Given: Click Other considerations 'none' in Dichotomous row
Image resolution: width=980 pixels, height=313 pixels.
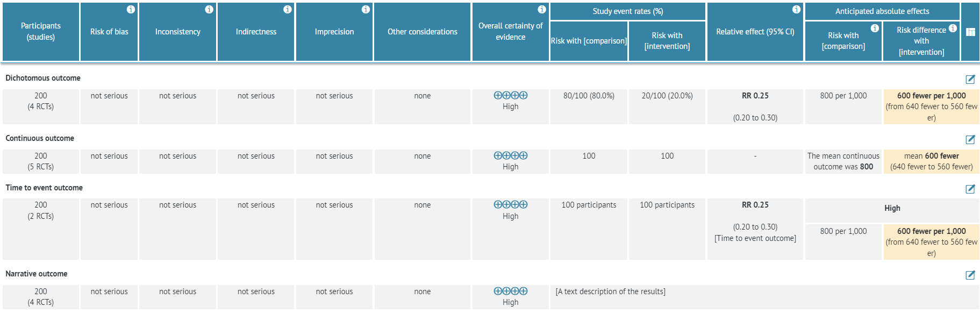Looking at the screenshot, I should pos(423,106).
